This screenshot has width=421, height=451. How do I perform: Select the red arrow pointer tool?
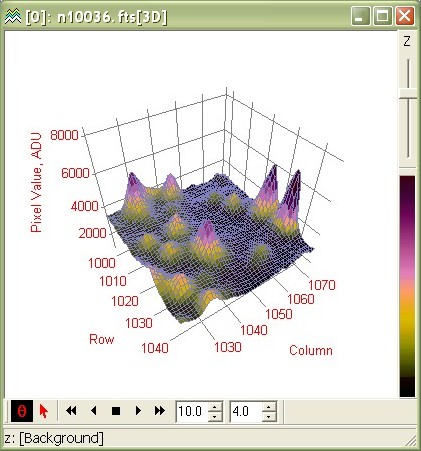44,411
